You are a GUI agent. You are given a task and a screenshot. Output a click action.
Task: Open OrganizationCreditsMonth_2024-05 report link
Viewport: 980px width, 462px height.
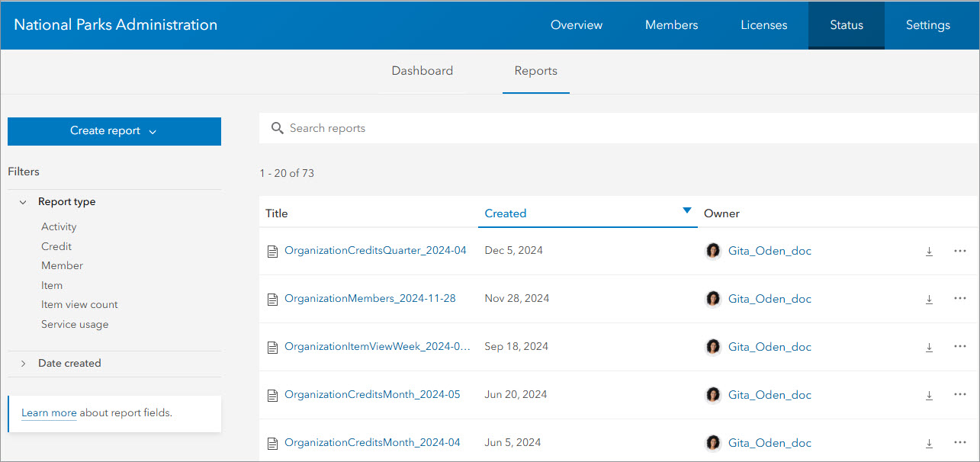372,395
